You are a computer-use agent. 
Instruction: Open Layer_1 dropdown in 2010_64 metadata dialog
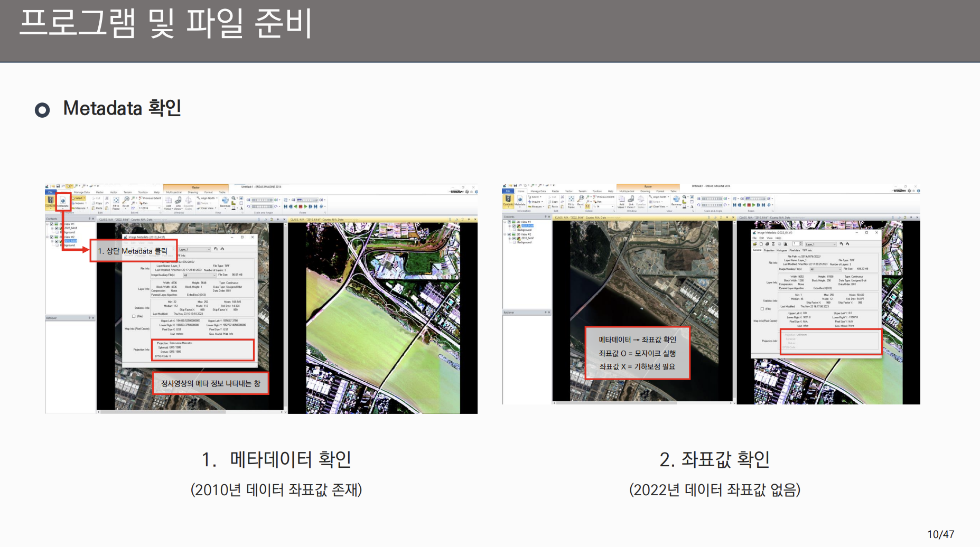pos(194,249)
